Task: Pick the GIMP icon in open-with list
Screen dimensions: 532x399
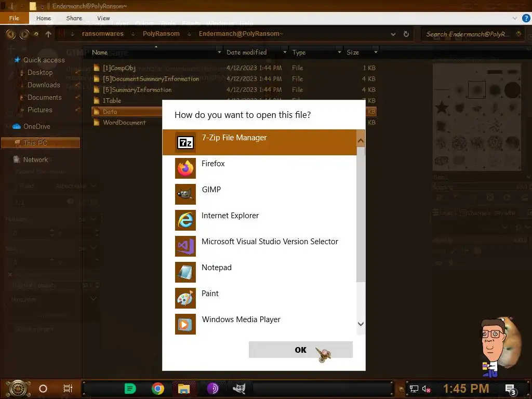Action: coord(185,194)
